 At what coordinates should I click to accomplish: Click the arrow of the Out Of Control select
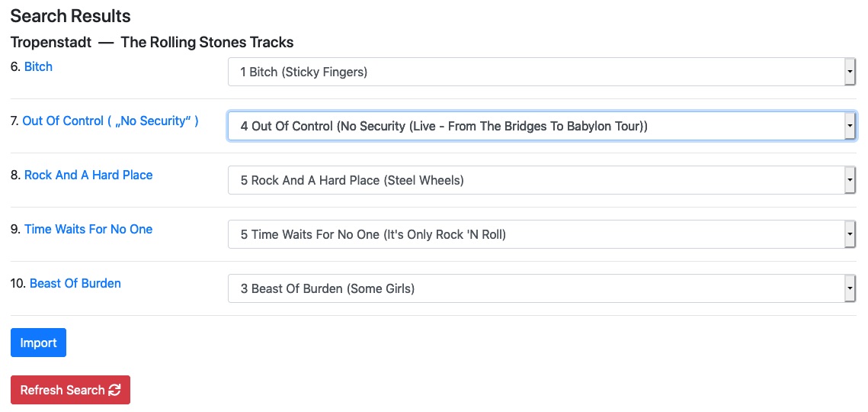pos(850,126)
